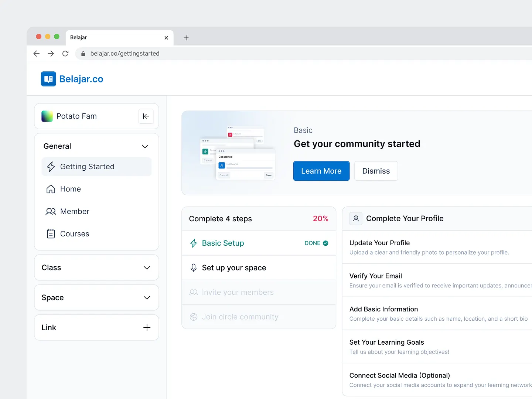
Task: Click the lightning icon beside Getting Started
Action: tap(51, 167)
